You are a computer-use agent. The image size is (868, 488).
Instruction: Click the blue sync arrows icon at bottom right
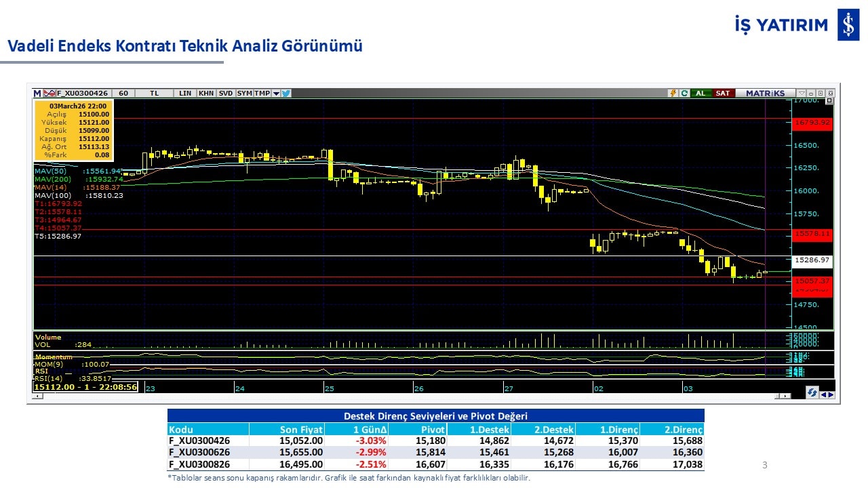pos(812,392)
